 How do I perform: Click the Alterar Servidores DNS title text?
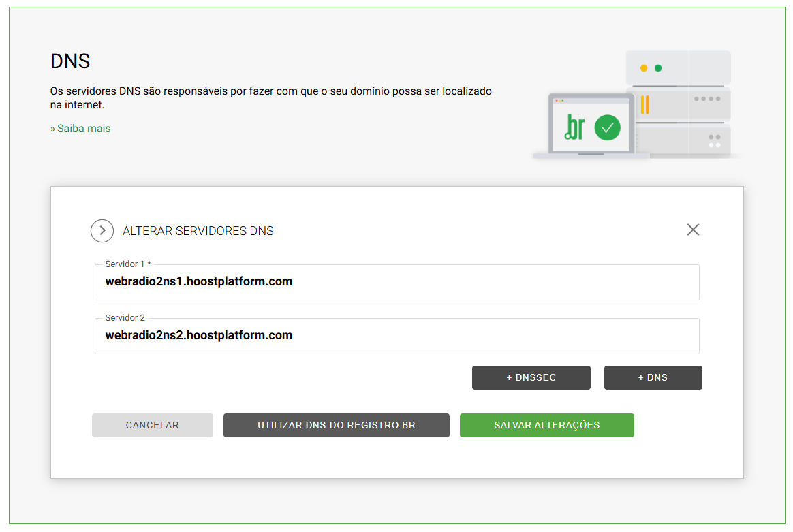coord(198,231)
